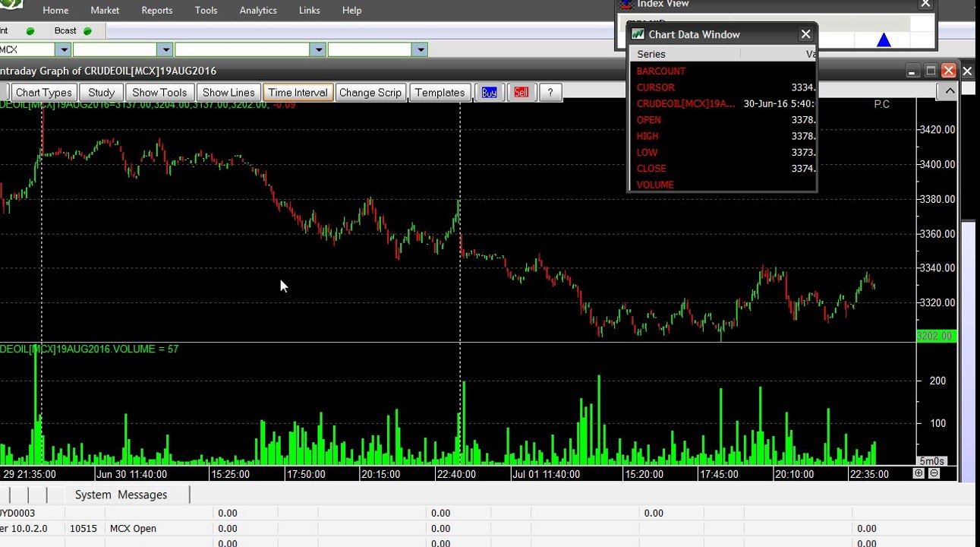The height and width of the screenshot is (547, 980).
Task: Click the white X beside the red close
Action: [967, 71]
